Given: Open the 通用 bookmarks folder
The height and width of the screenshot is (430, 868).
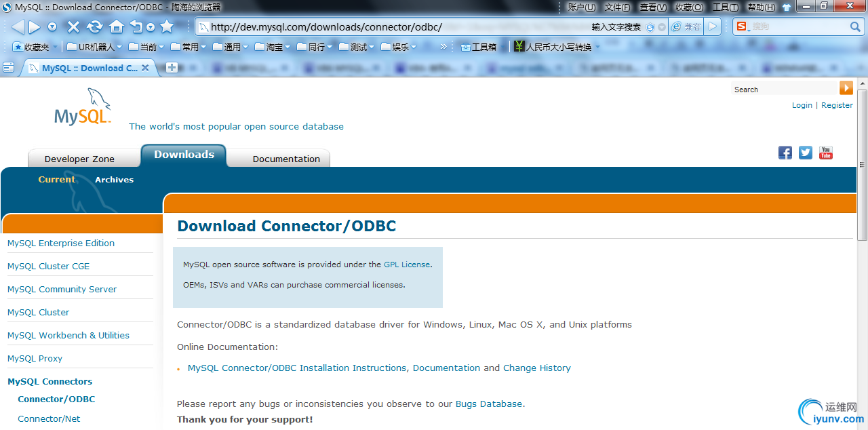Looking at the screenshot, I should [x=230, y=47].
